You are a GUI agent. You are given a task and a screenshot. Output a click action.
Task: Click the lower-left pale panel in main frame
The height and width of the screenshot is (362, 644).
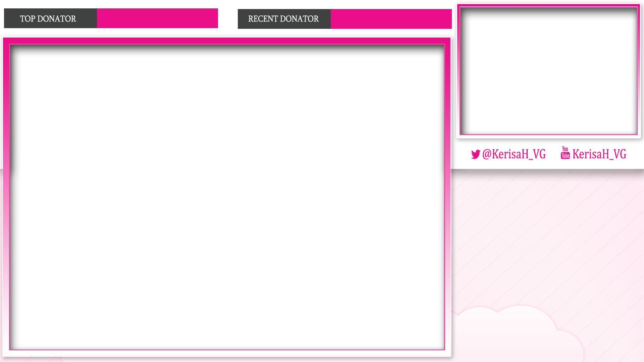[188, 310]
